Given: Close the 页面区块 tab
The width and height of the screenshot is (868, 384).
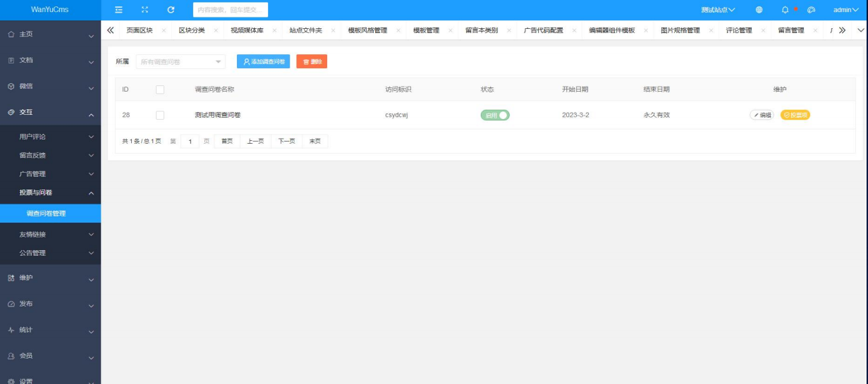Looking at the screenshot, I should [164, 31].
